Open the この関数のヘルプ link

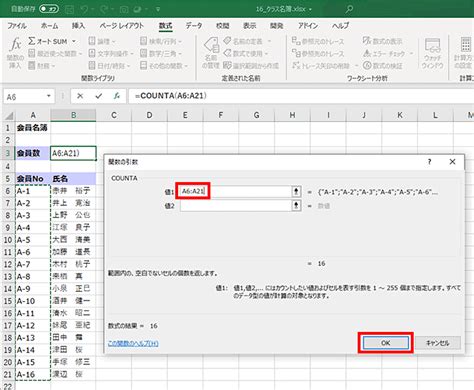[133, 343]
